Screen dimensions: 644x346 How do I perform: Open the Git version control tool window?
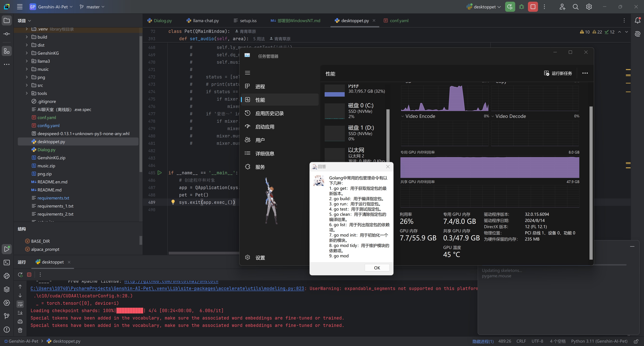7,316
